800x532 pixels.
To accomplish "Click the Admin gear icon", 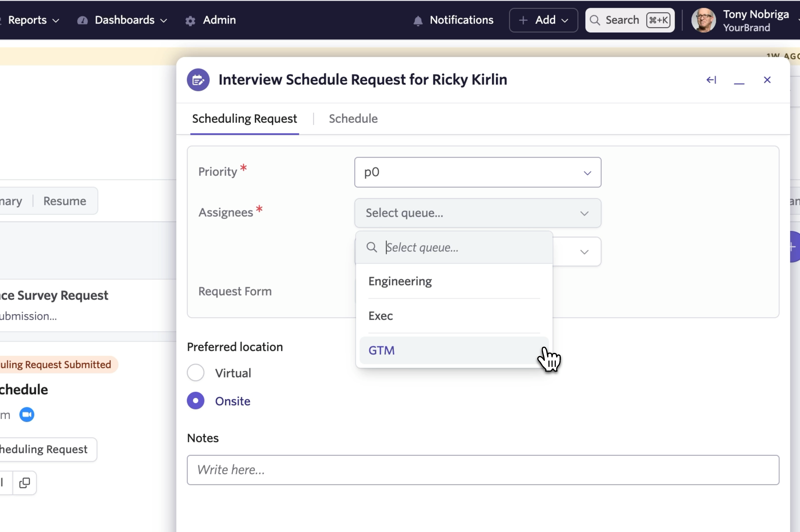I will click(x=190, y=21).
